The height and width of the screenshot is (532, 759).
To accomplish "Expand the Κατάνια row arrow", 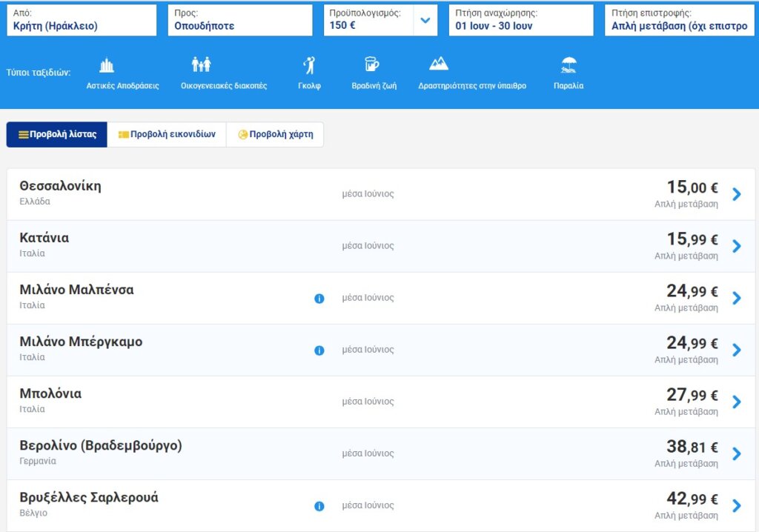I will pos(736,246).
